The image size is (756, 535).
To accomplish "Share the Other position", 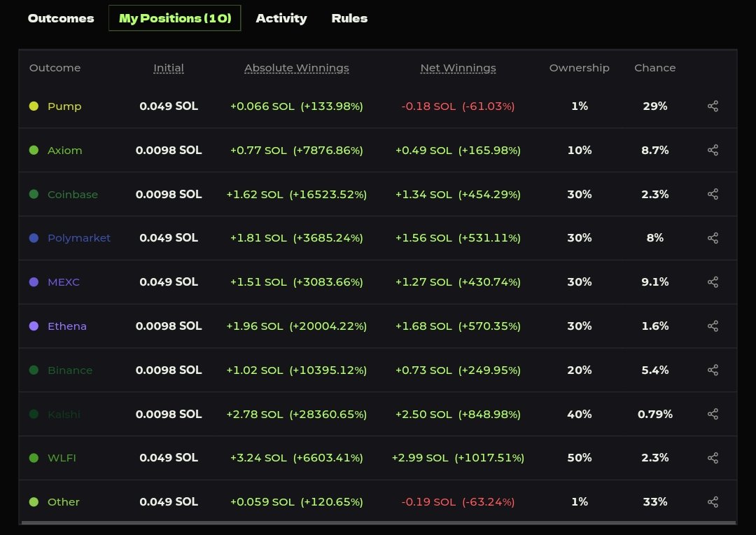I will pyautogui.click(x=713, y=501).
